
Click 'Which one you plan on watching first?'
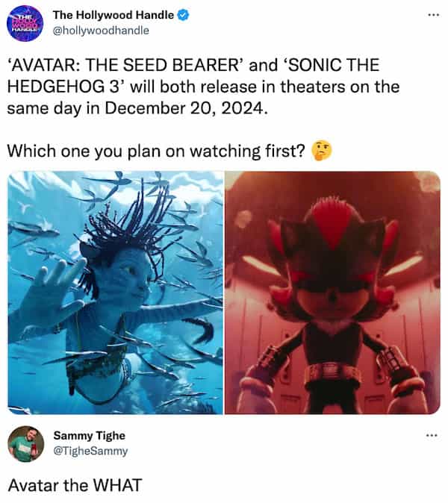tap(156, 151)
